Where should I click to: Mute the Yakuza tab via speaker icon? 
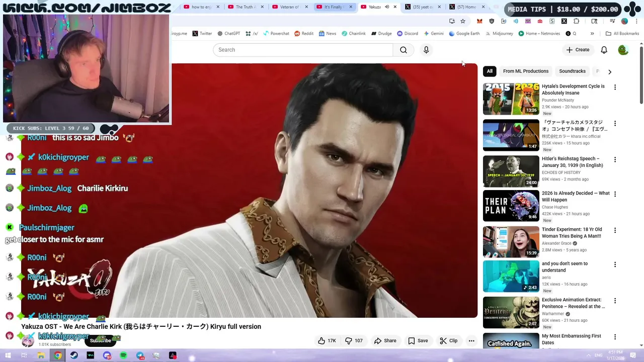(387, 7)
